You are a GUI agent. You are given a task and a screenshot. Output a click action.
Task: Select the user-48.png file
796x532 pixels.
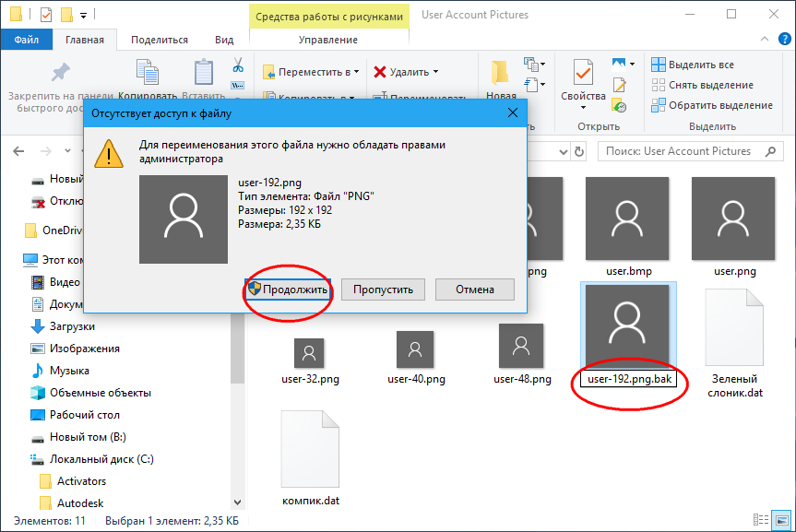pos(522,354)
